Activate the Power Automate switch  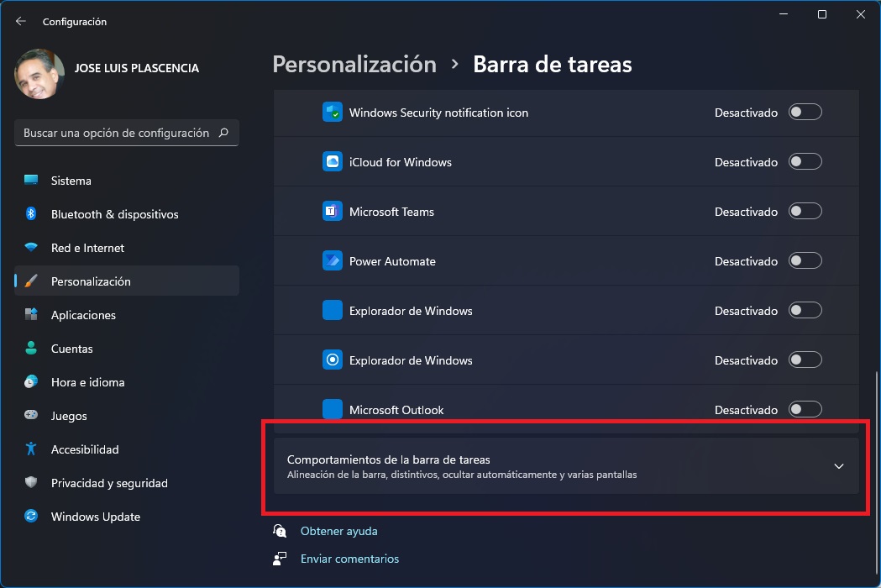pyautogui.click(x=805, y=260)
